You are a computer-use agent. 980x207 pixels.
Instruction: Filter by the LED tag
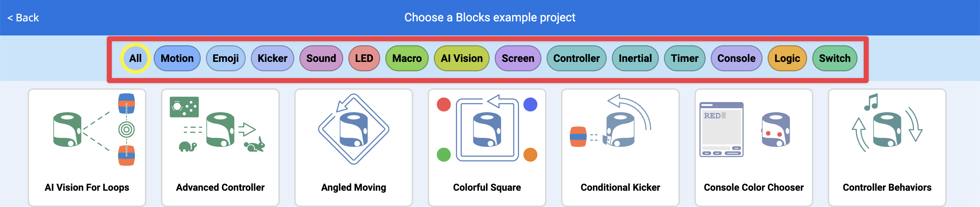[x=364, y=59]
